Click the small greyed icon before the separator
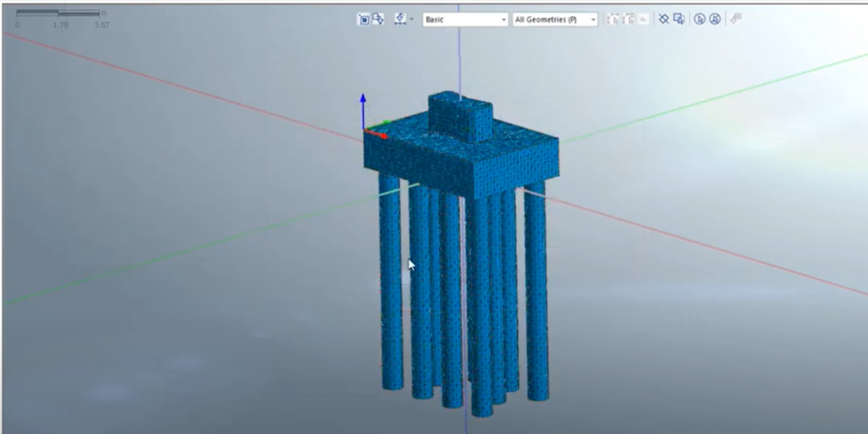This screenshot has height=434, width=868. [643, 19]
